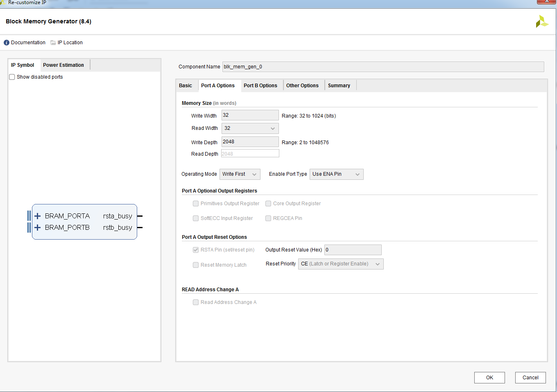The width and height of the screenshot is (557, 392).
Task: Toggle REGCEA Pin checkbox
Action: [x=268, y=218]
